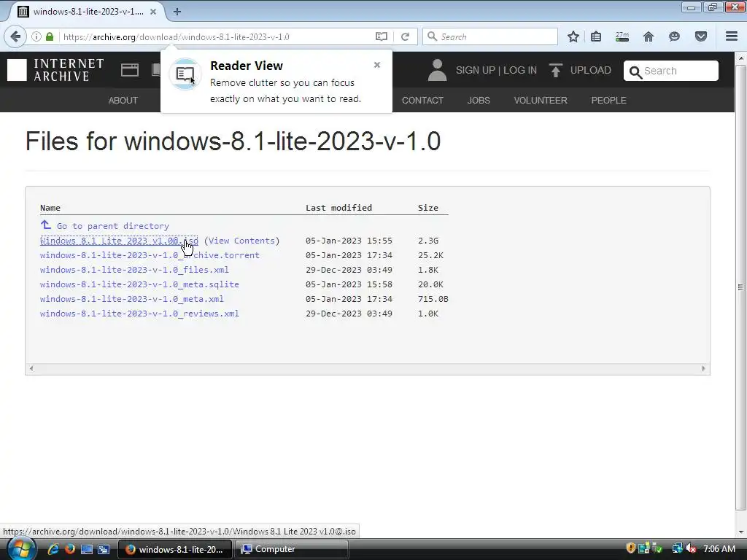Open the _files.xml file link

[x=134, y=270]
